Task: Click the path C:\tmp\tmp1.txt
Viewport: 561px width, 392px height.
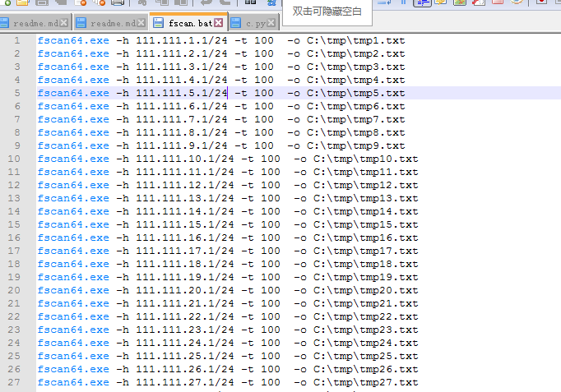Action: 356,40
